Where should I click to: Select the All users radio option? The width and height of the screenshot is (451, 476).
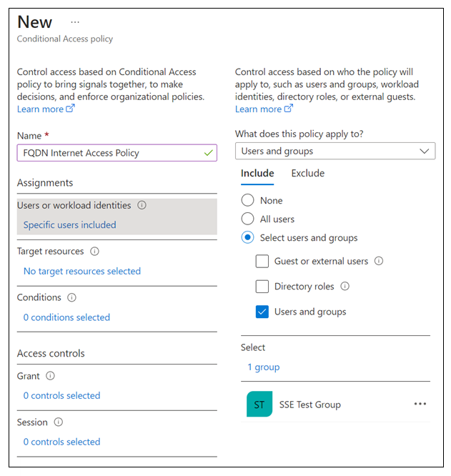247,219
